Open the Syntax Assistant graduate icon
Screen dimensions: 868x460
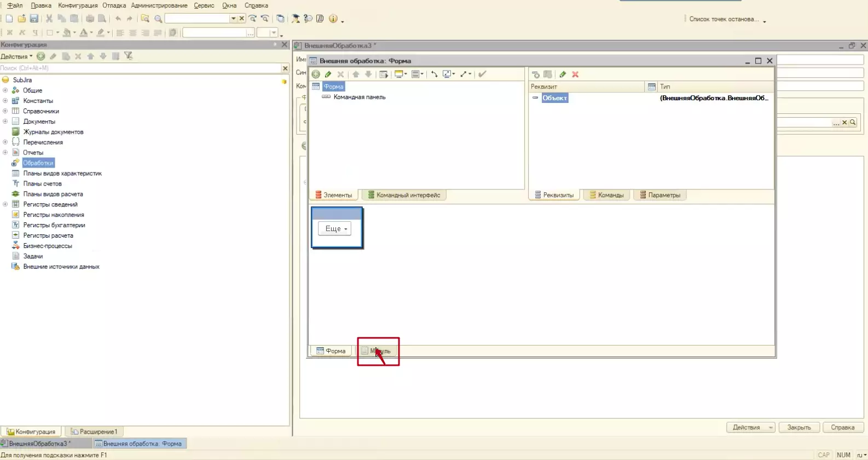pos(296,19)
